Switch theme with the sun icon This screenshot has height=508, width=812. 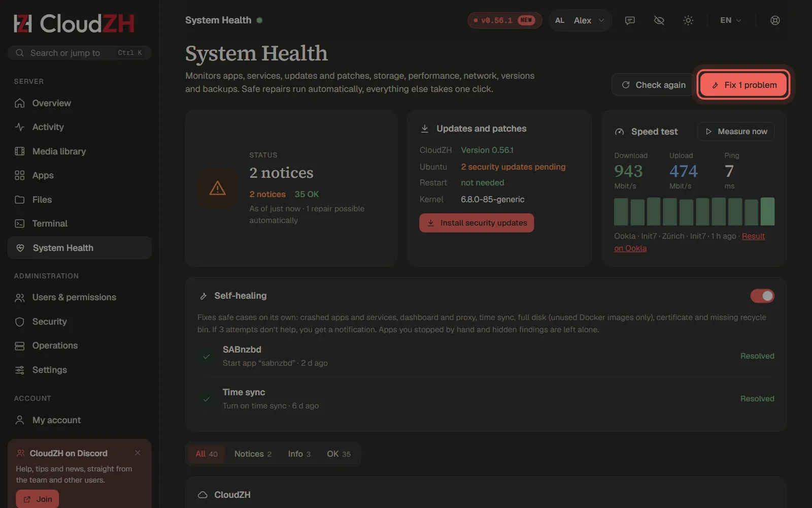688,20
